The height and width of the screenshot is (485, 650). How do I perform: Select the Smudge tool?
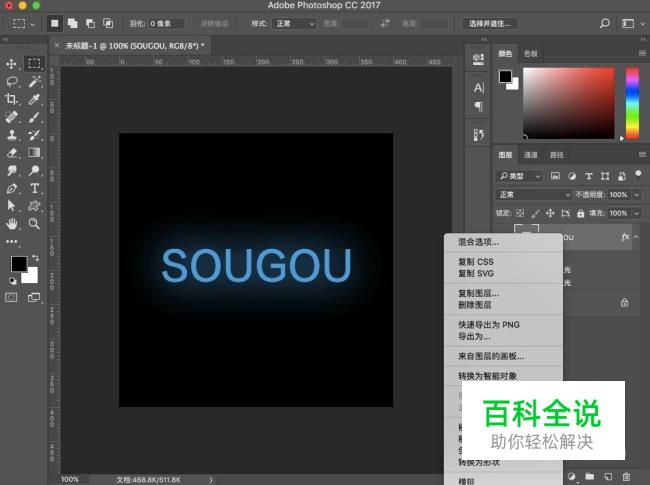pyautogui.click(x=11, y=170)
